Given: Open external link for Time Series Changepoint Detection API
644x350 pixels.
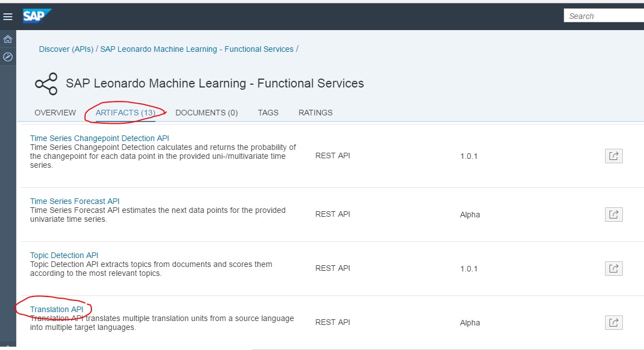Looking at the screenshot, I should [613, 155].
